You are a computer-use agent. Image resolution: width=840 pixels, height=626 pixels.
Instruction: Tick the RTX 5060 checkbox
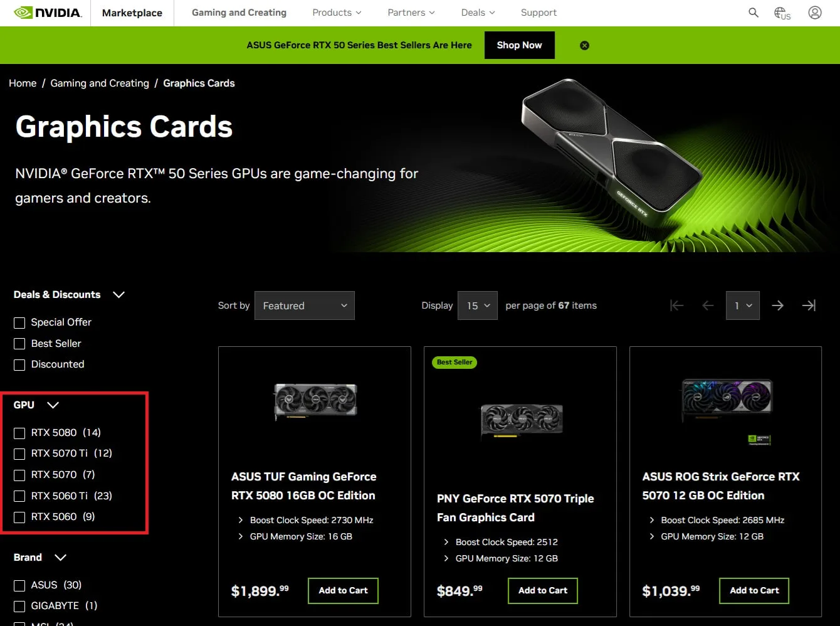point(19,517)
